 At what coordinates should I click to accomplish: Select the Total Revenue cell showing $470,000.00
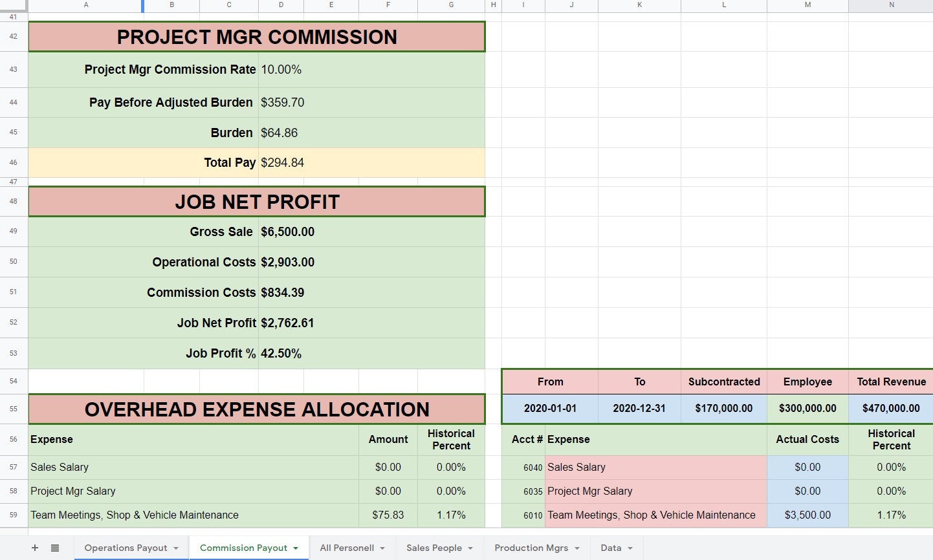coord(891,409)
